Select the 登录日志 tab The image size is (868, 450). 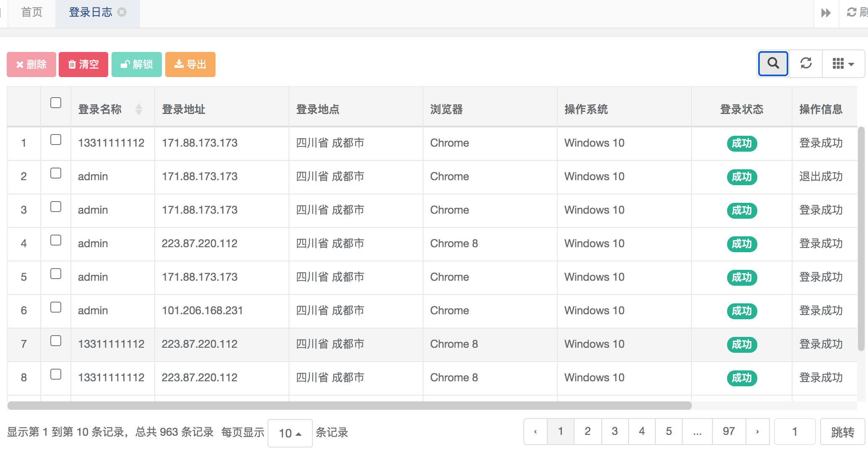pyautogui.click(x=91, y=12)
